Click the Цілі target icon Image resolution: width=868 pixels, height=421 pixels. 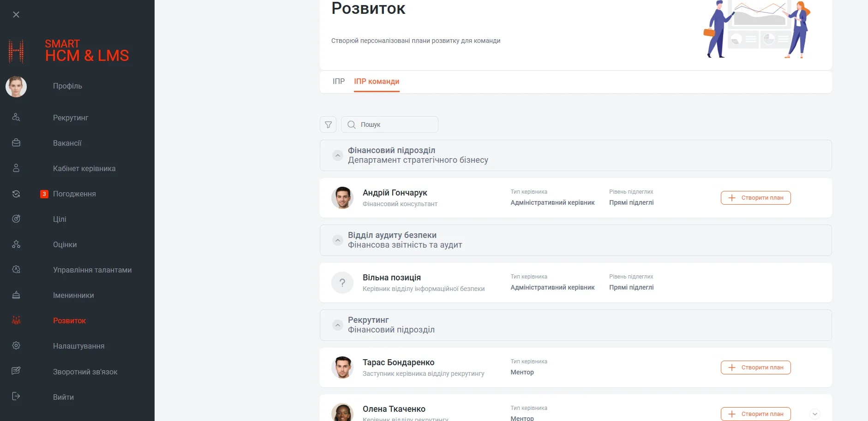[16, 219]
